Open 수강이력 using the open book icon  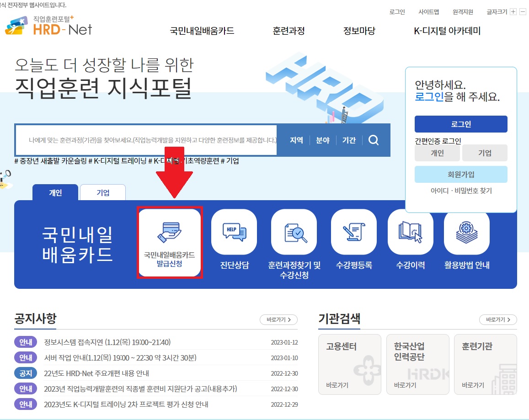pos(410,232)
